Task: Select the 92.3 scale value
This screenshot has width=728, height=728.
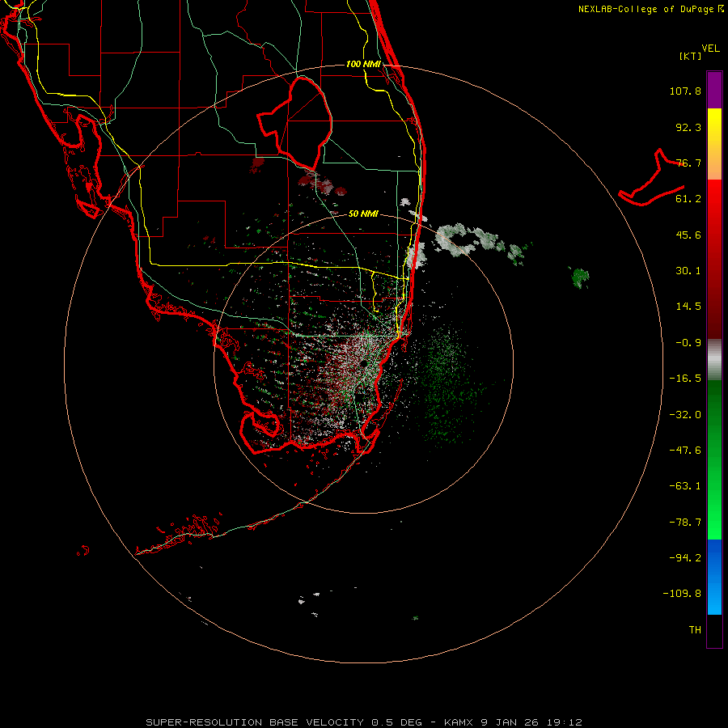Action: (x=688, y=127)
